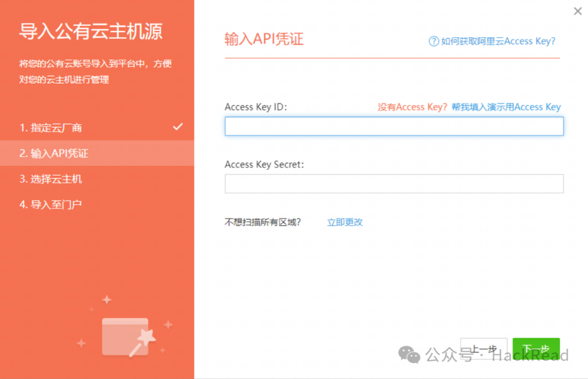Click 帮我填入演示用Access Key link
The height and width of the screenshot is (379, 588).
tap(506, 107)
